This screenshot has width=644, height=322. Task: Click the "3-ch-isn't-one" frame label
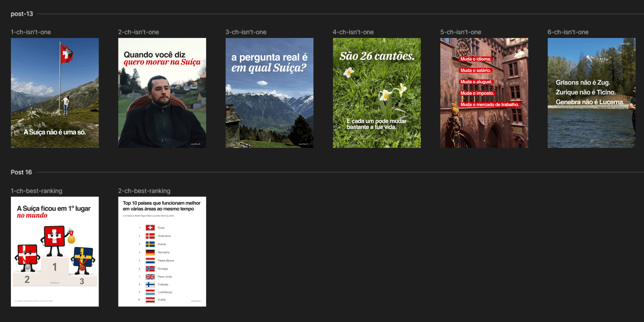[246, 32]
